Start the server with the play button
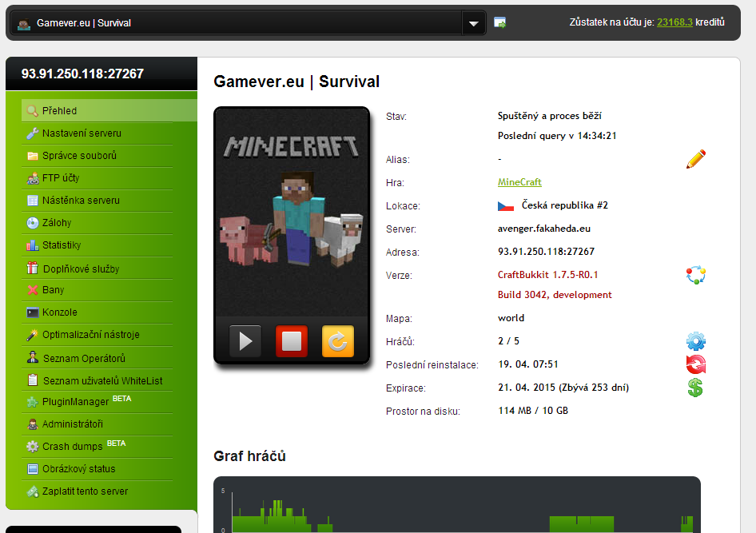Viewport: 756px width, 533px height. point(245,341)
